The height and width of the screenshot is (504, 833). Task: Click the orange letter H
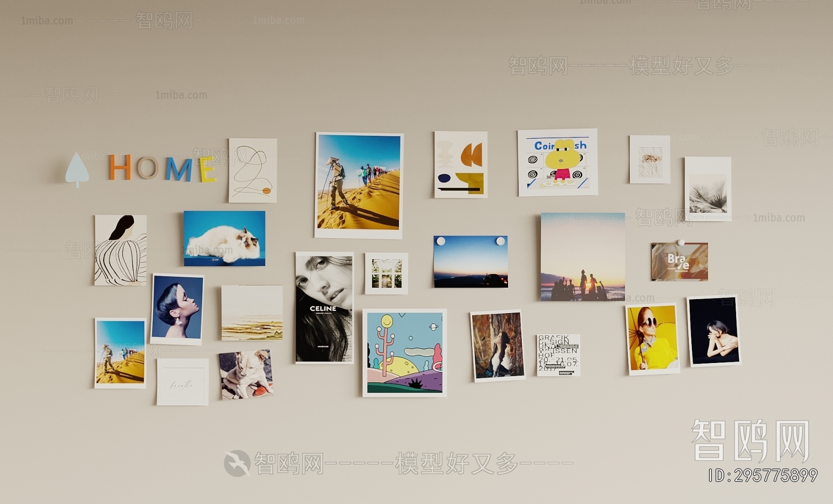click(x=120, y=167)
